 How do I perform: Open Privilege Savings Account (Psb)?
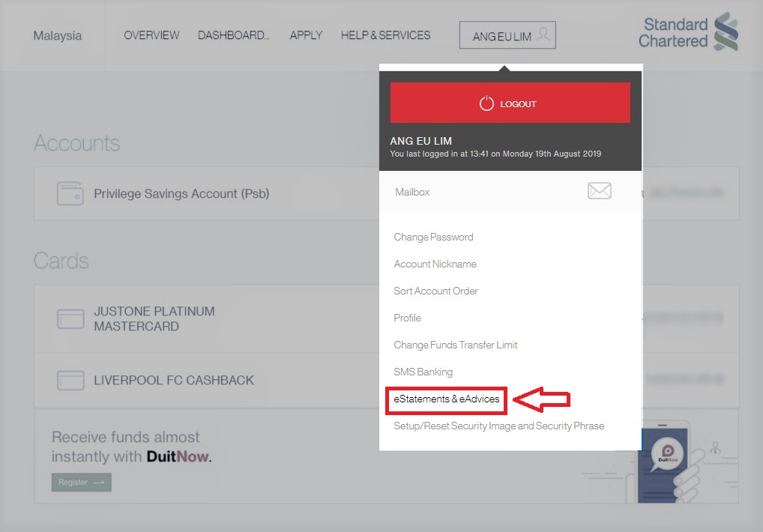point(181,193)
